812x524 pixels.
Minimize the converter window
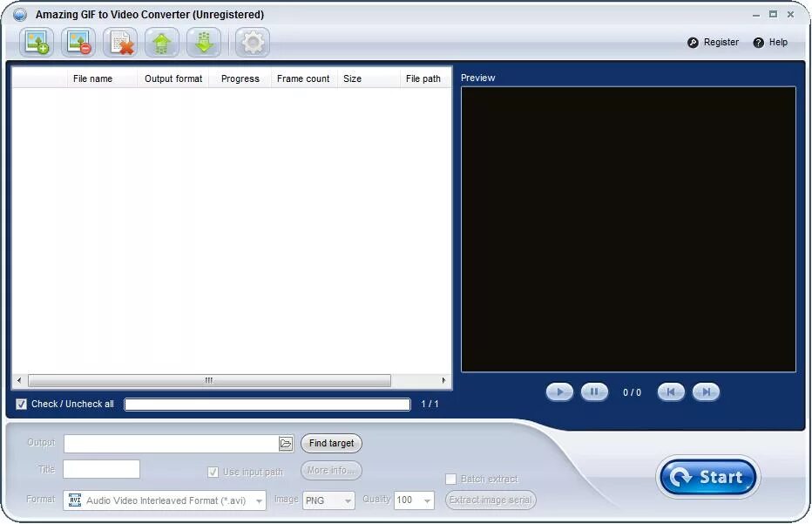tap(756, 15)
